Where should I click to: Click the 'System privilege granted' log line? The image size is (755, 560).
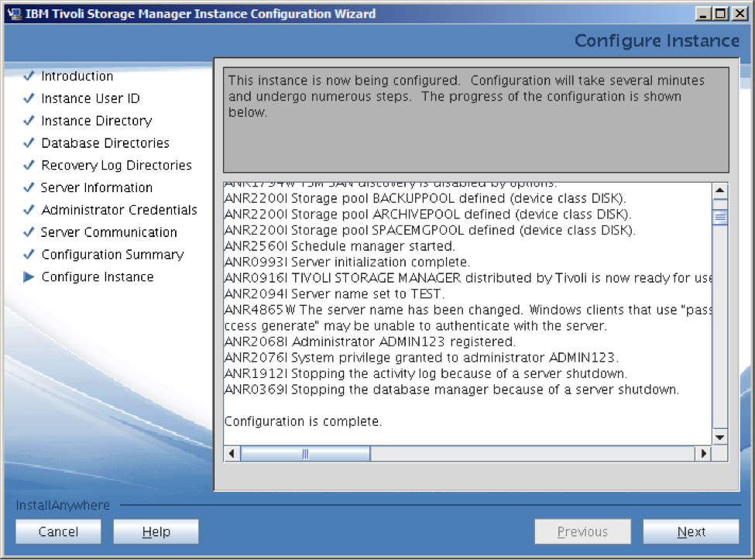(421, 357)
